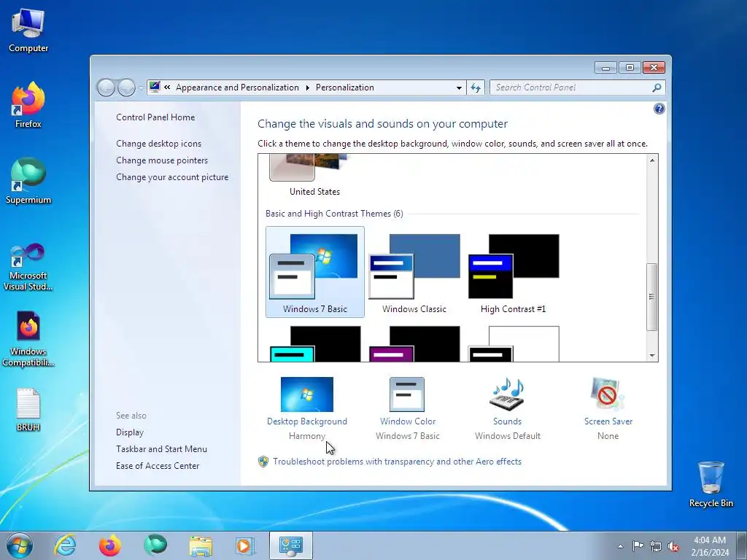
Task: Open Control Panel Home
Action: 155,117
